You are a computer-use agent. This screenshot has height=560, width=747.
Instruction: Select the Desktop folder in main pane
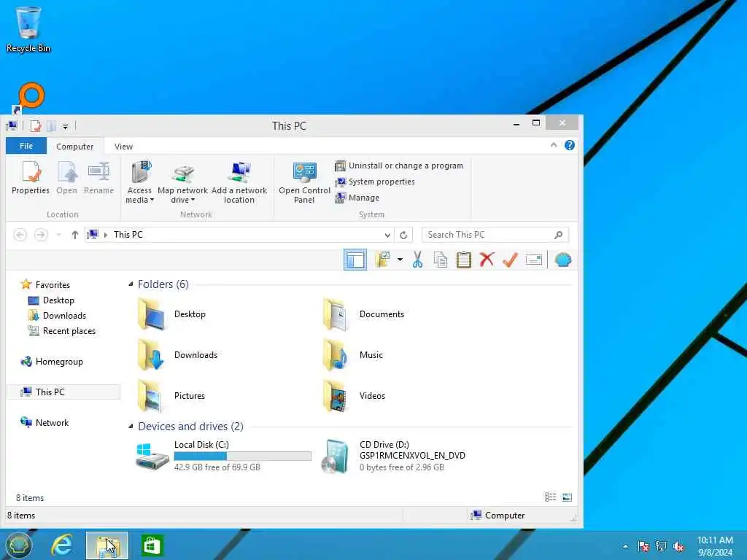pyautogui.click(x=171, y=314)
